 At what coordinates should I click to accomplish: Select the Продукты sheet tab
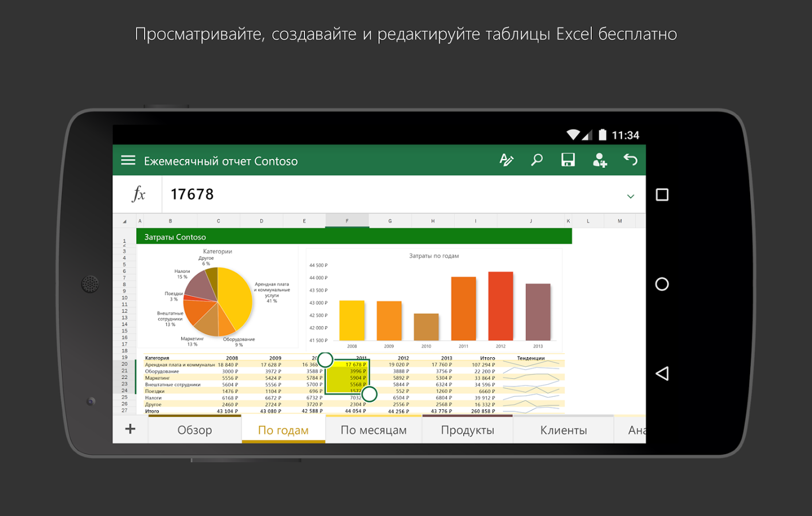click(x=467, y=430)
